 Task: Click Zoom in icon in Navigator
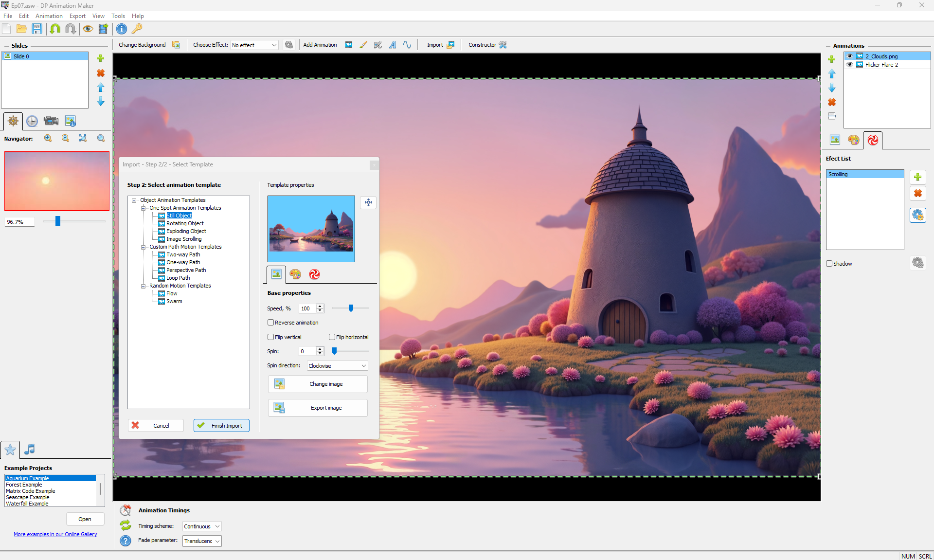pyautogui.click(x=48, y=138)
